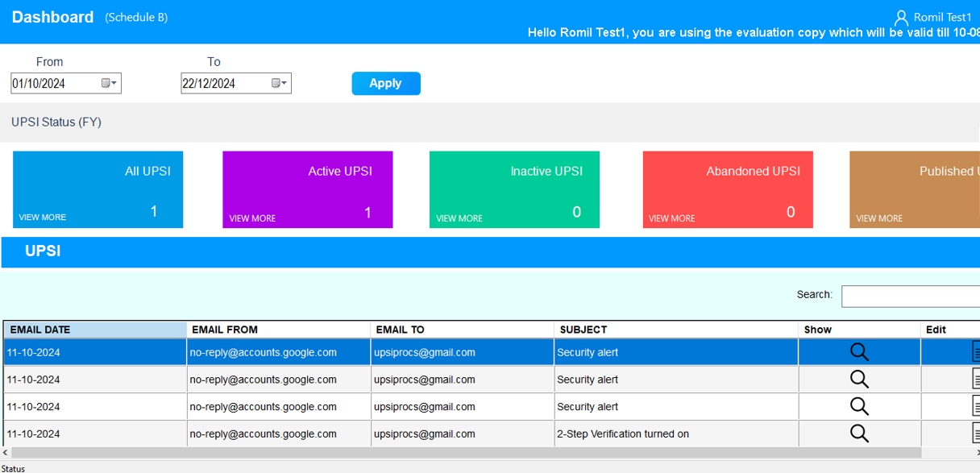The height and width of the screenshot is (473, 980).
Task: Click the Inactive UPSI count value 0
Action: pos(576,212)
